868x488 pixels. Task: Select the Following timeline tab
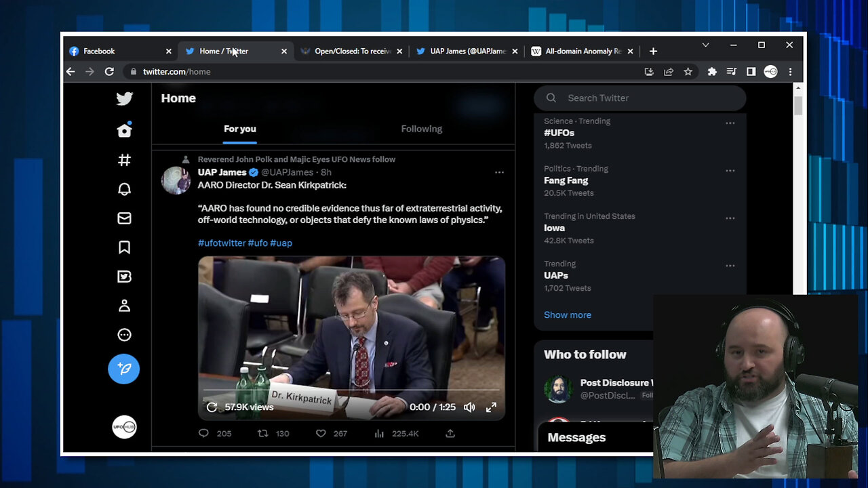click(x=421, y=129)
